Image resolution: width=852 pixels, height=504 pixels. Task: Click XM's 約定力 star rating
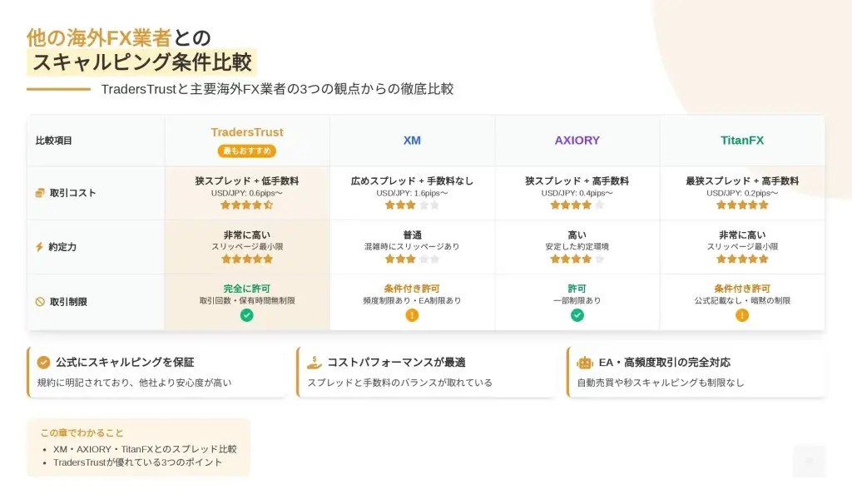click(x=412, y=259)
